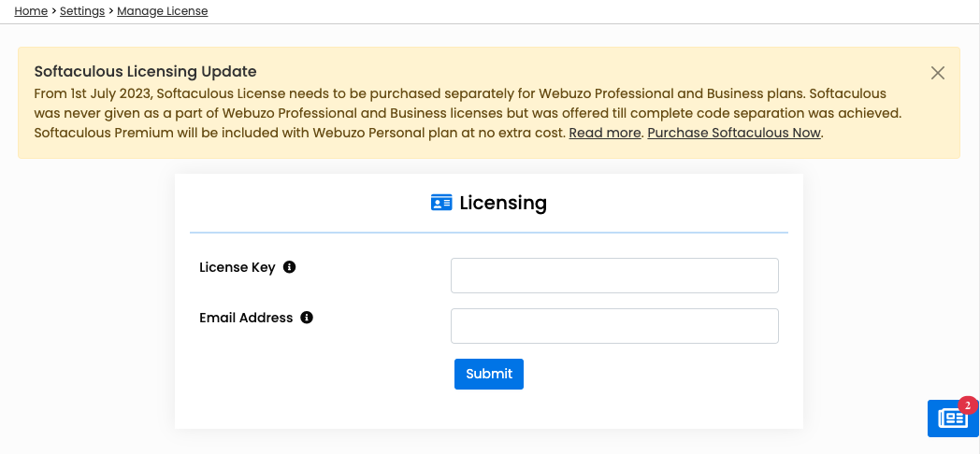Open Settings from the breadcrumb trail
This screenshot has width=980, height=454.
point(82,11)
